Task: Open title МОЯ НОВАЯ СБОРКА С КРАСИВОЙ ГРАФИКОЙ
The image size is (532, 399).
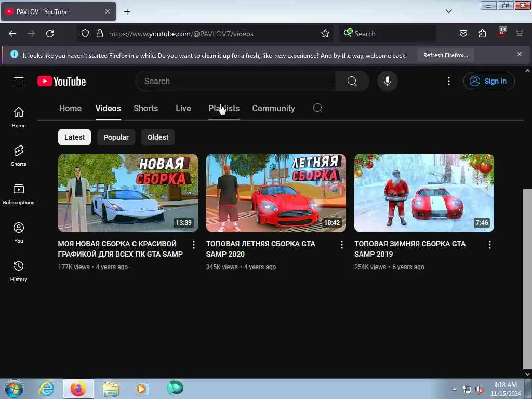Action: [121, 249]
